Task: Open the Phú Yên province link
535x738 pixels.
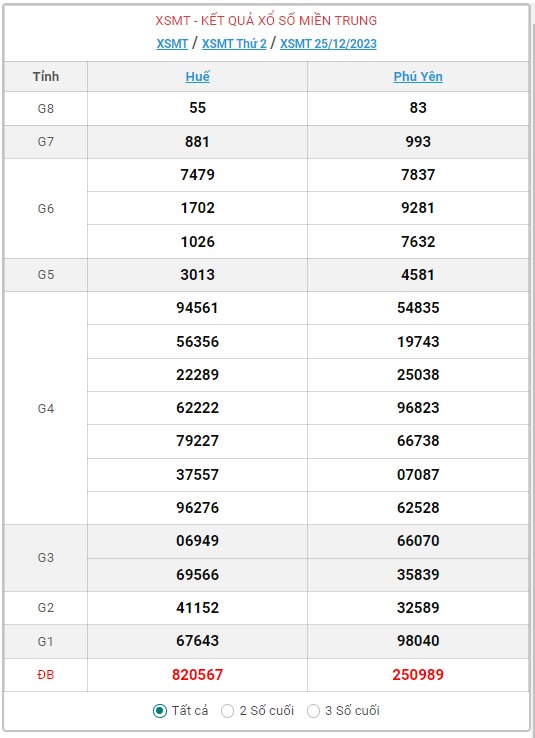Action: pos(418,76)
